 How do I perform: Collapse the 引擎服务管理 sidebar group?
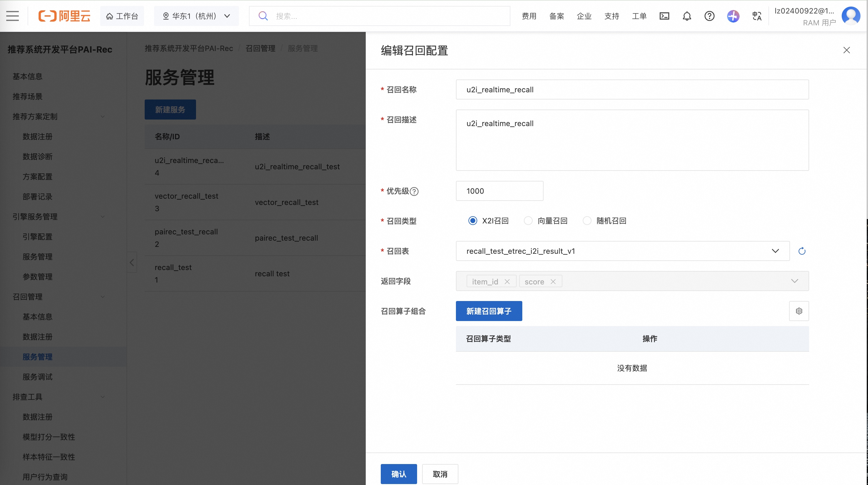pyautogui.click(x=102, y=217)
